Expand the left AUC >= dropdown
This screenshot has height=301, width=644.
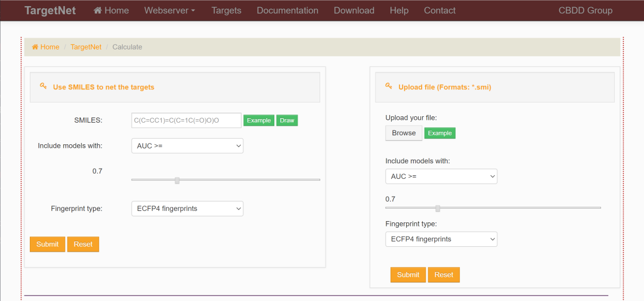pos(187,146)
